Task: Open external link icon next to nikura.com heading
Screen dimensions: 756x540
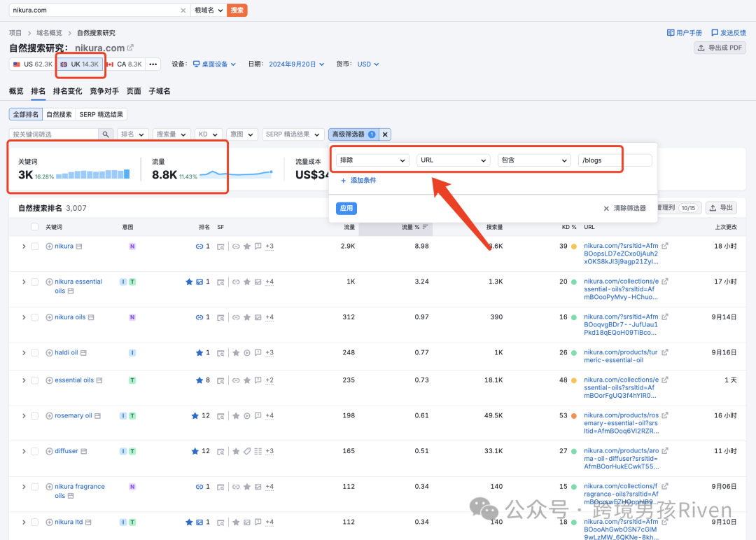Action: click(x=130, y=48)
